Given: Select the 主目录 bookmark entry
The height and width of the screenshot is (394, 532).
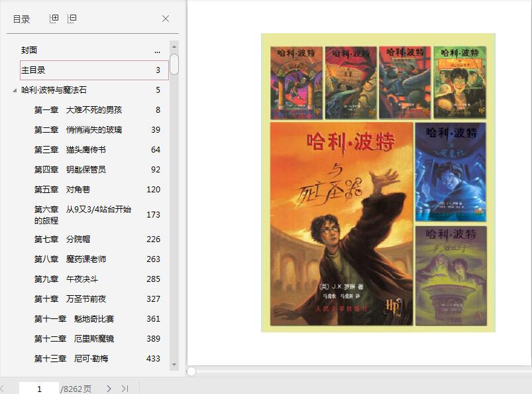Looking at the screenshot, I should coord(33,70).
